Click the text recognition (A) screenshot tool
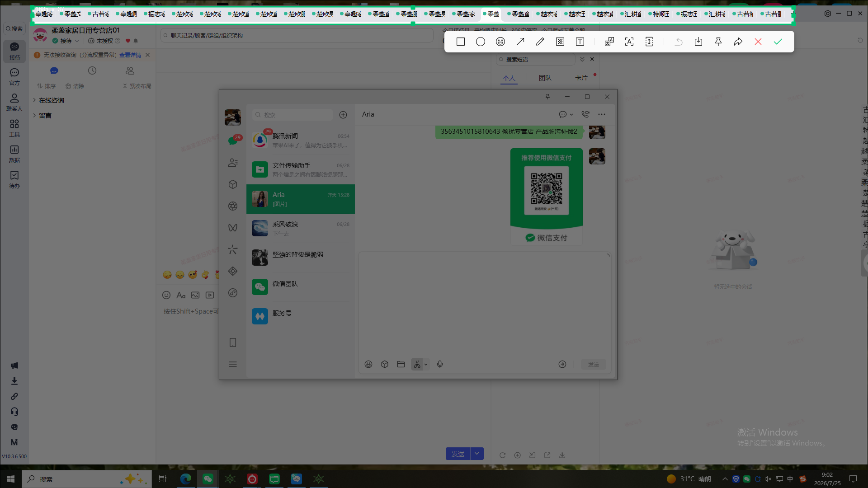 click(x=629, y=42)
